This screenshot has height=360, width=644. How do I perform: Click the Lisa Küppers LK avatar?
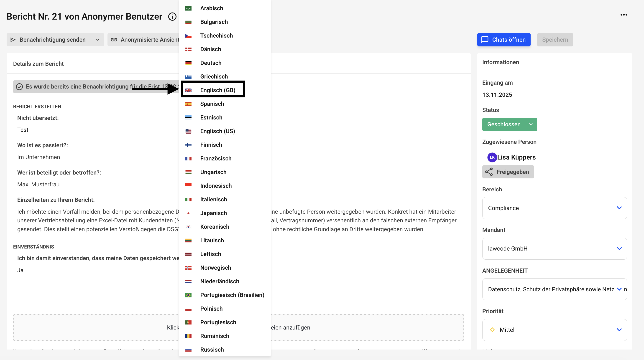[x=492, y=157]
